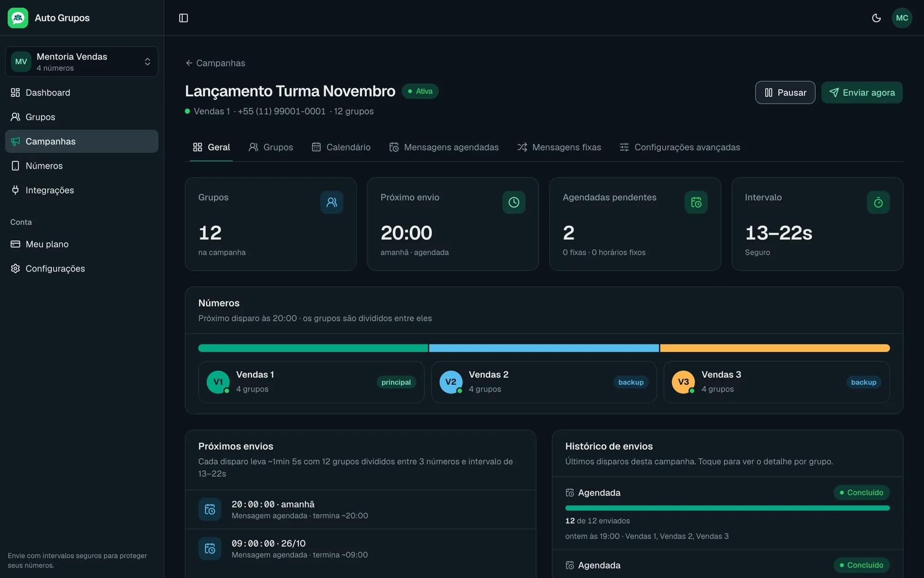Viewport: 924px width, 578px height.
Task: Collapse the sidebar panel toggle icon
Action: click(x=183, y=18)
